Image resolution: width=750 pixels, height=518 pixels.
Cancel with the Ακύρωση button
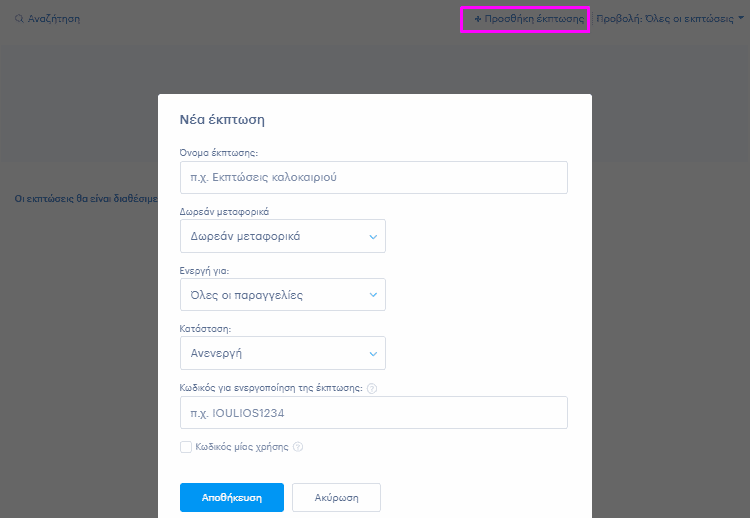click(336, 497)
